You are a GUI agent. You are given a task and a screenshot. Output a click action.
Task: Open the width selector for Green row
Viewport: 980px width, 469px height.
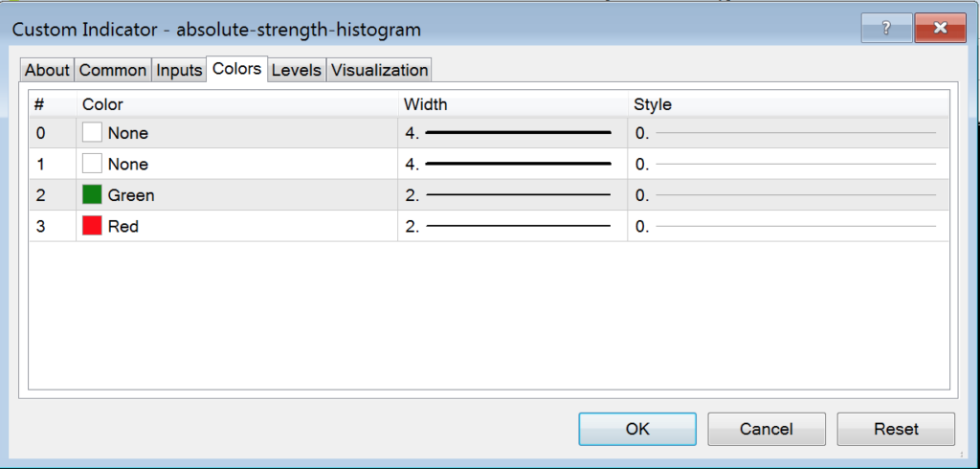(512, 195)
